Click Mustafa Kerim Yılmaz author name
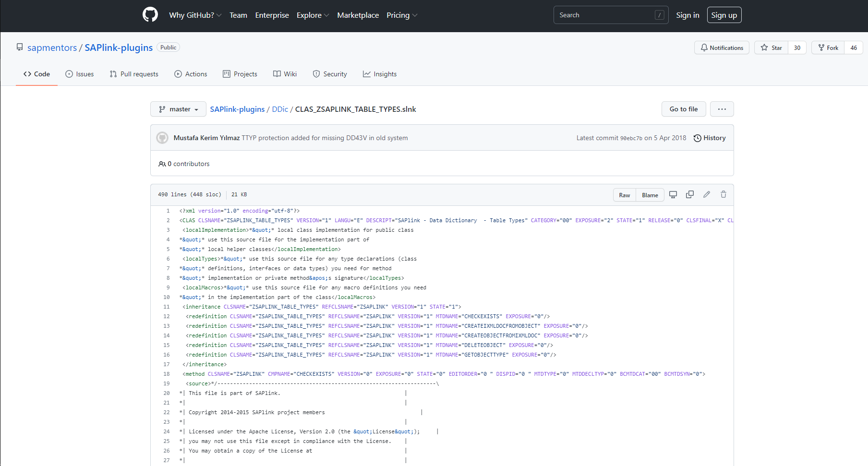This screenshot has height=466, width=868. (x=206, y=138)
